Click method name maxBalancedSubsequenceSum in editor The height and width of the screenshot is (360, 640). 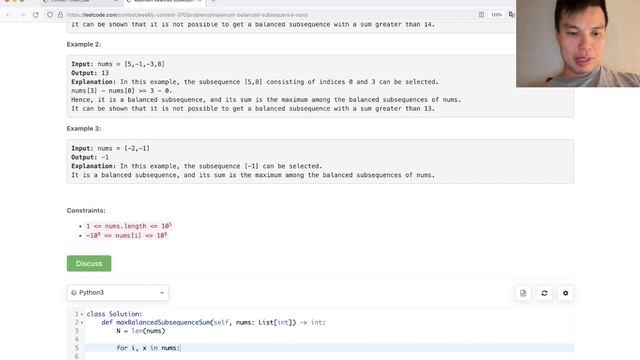[x=163, y=322]
